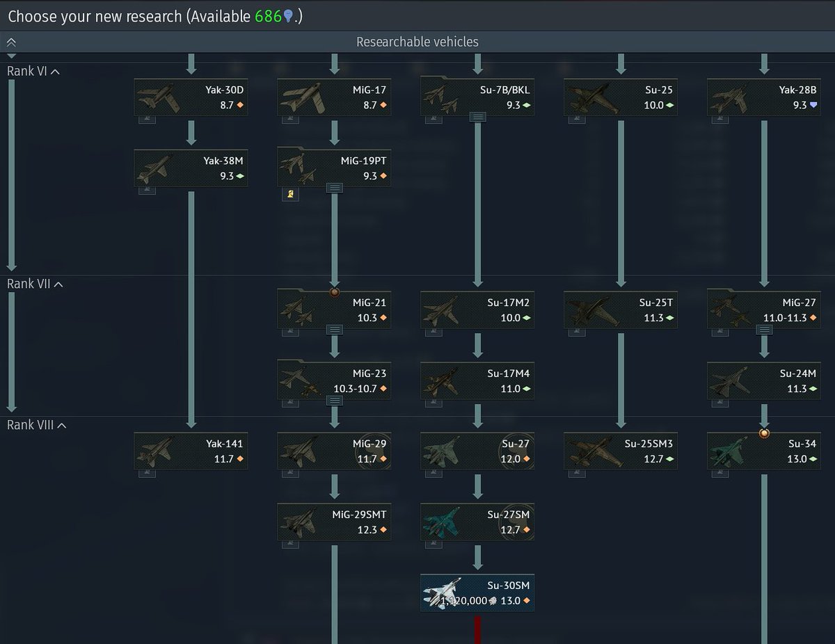The image size is (835, 644).
Task: Select the Su-27 vehicle card
Action: 477,451
